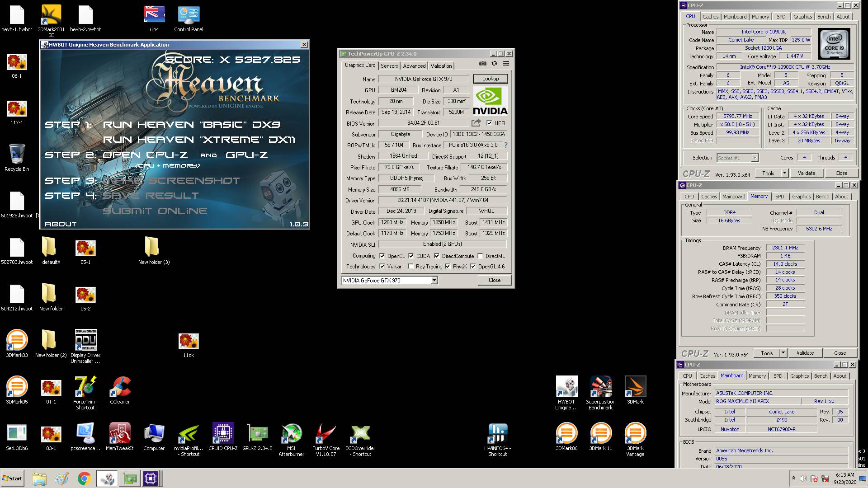Click Validate in the CPU-Z Memory window
Viewport: 868px width, 488px height.
[805, 353]
